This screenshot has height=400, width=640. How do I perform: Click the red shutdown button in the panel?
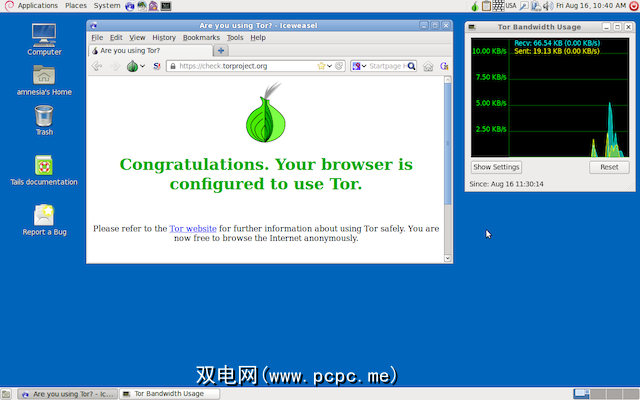634,6
